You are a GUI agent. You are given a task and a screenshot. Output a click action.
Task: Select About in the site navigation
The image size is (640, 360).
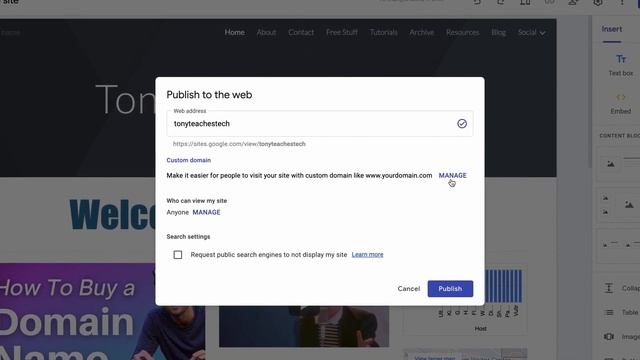pos(266,32)
